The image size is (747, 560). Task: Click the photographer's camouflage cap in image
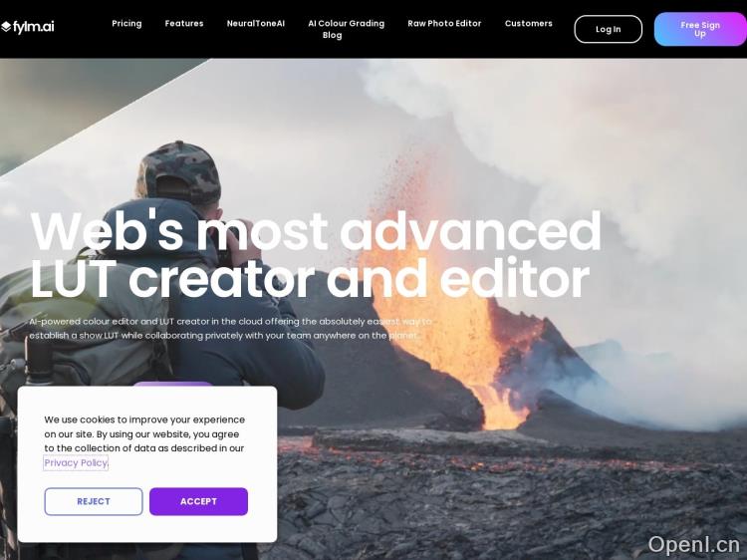(x=179, y=170)
